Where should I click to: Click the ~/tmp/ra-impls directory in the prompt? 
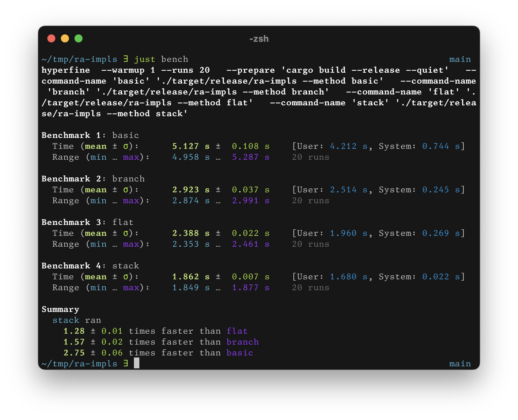79,59
